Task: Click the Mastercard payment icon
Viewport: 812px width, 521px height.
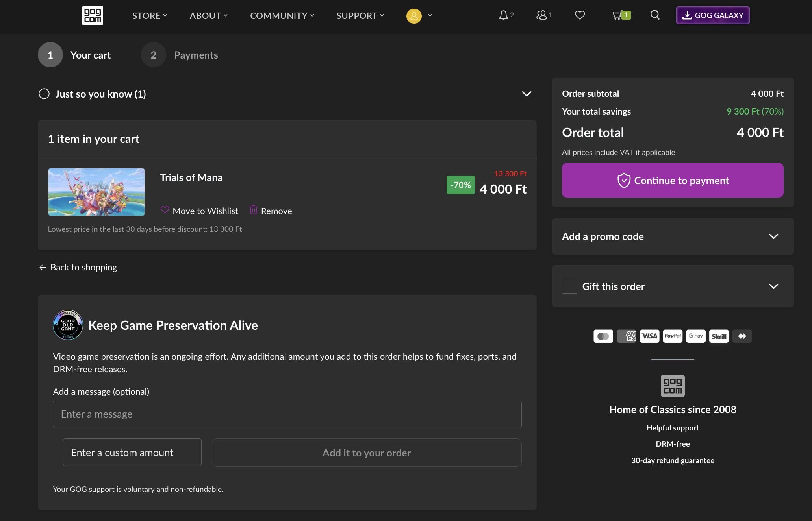Action: pos(603,336)
